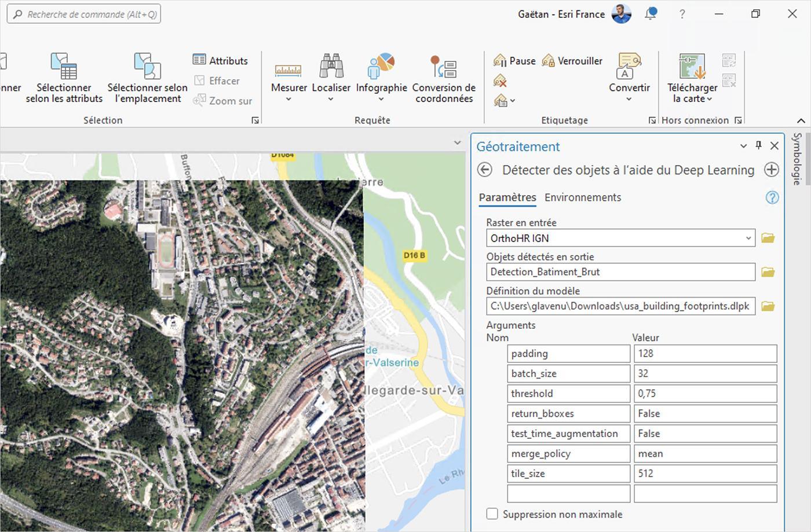811x532 pixels.
Task: Click the threshold value field
Action: tap(705, 394)
